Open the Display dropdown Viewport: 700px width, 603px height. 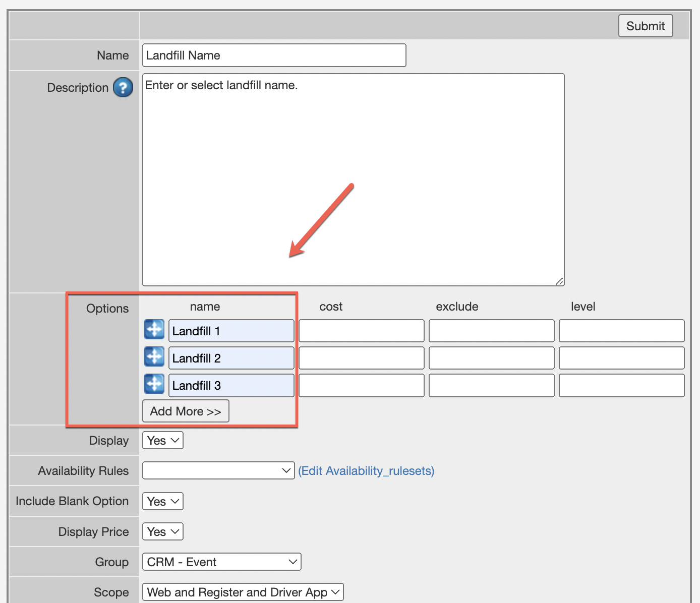click(163, 441)
